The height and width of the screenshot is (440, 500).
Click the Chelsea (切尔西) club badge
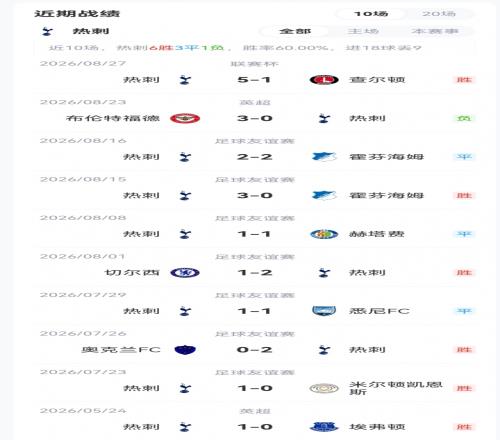point(185,273)
